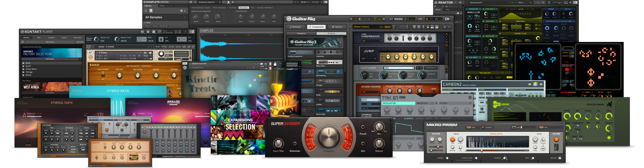
Task: Click the tuning fork icon in Kontakt header
Action: click(179, 39)
